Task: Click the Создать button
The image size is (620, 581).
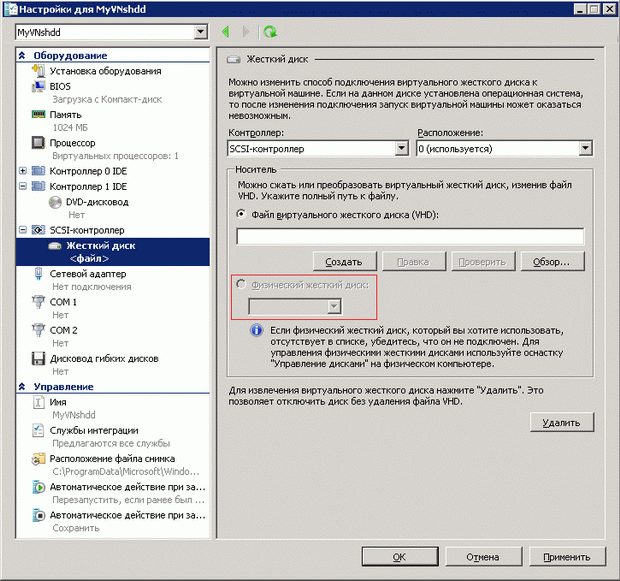Action: point(344,261)
